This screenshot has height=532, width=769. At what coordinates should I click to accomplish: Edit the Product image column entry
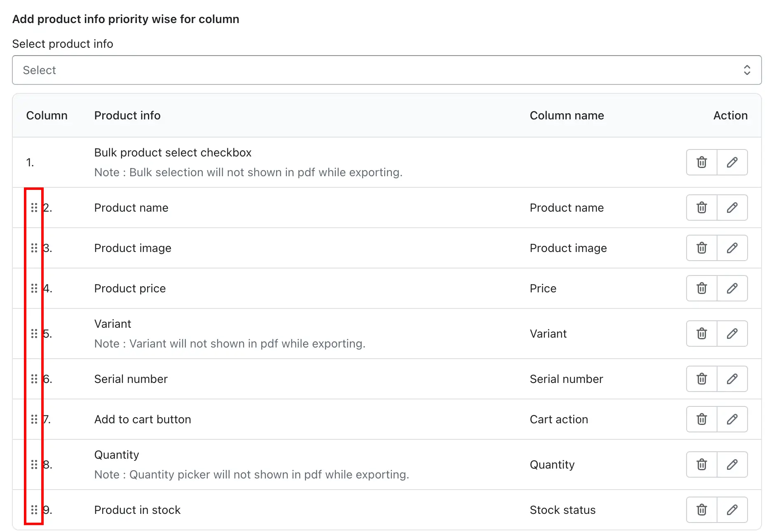tap(732, 248)
